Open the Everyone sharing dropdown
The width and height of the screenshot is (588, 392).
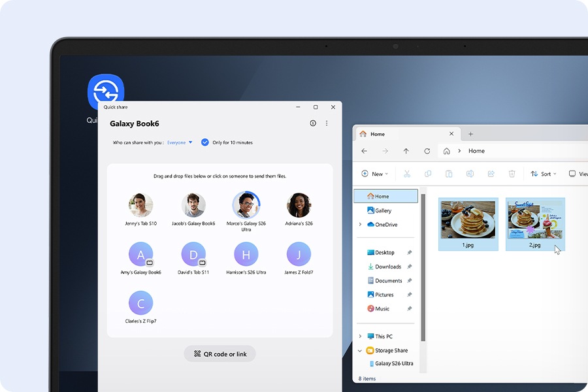point(180,142)
